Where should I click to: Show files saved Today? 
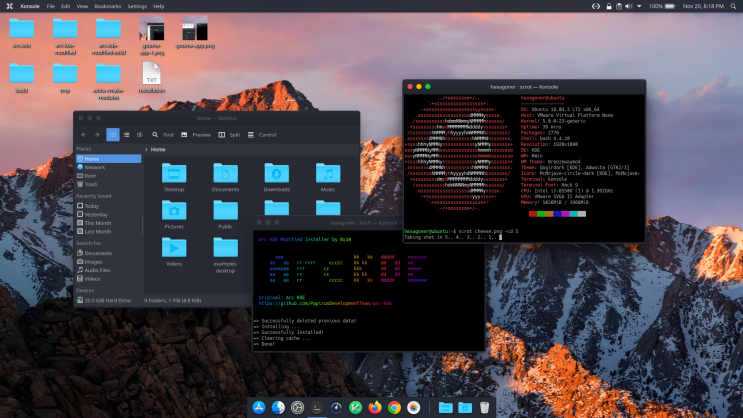pyautogui.click(x=109, y=206)
